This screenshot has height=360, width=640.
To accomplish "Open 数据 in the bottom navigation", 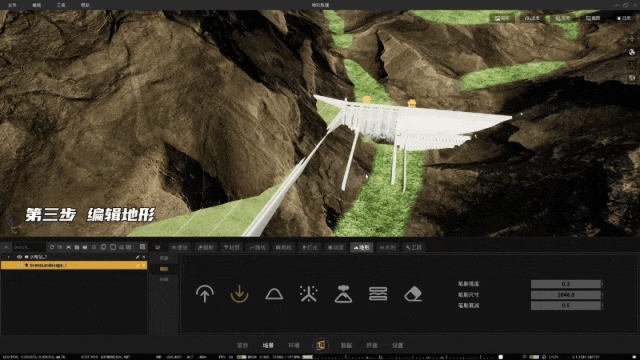I will 346,345.
